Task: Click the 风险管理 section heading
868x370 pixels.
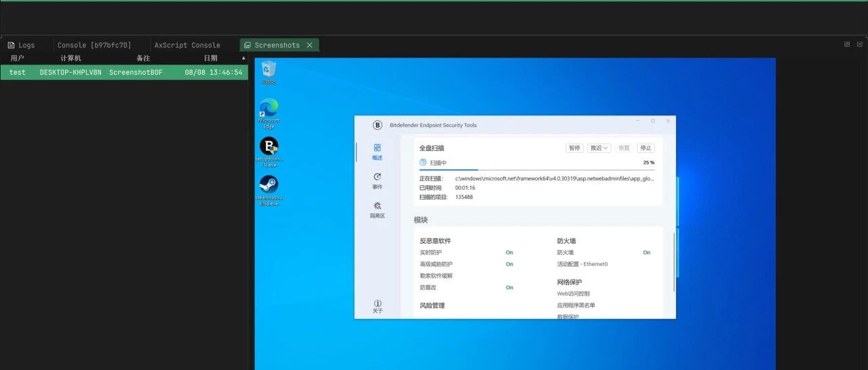Action: [x=433, y=306]
